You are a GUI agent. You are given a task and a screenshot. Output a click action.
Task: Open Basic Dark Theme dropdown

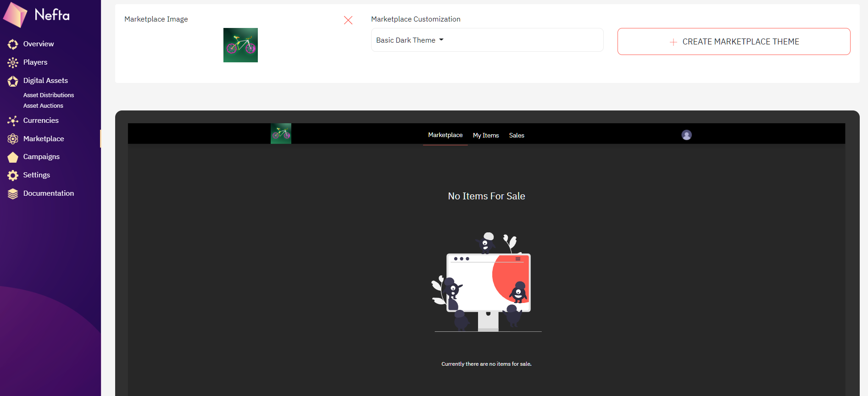[487, 40]
